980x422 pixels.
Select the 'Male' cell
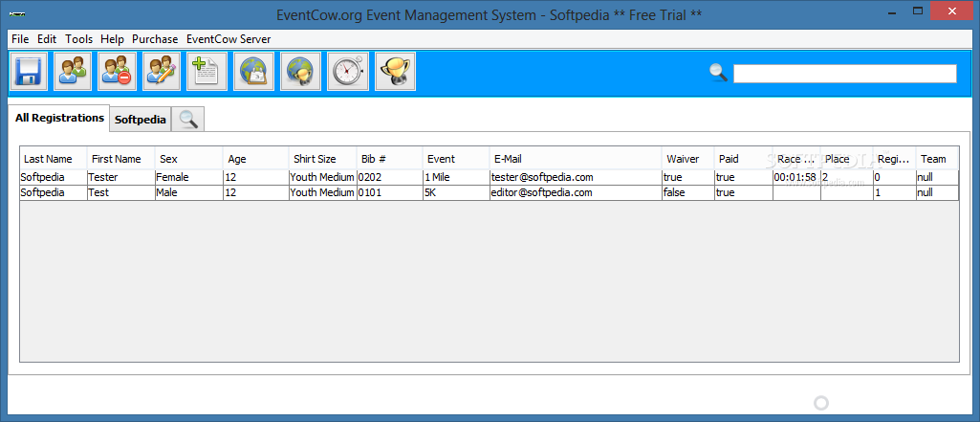tap(188, 192)
